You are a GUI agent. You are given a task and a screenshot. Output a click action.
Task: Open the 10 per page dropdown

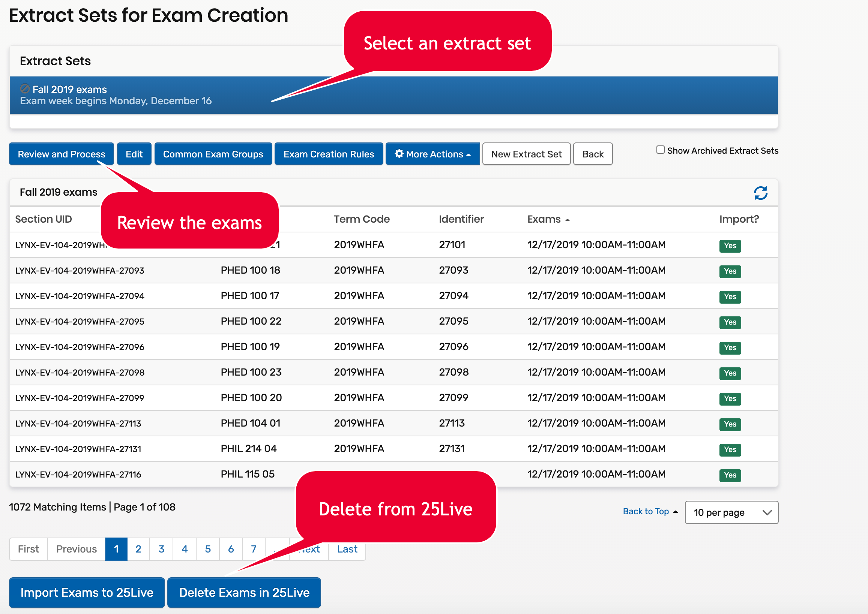(x=731, y=512)
